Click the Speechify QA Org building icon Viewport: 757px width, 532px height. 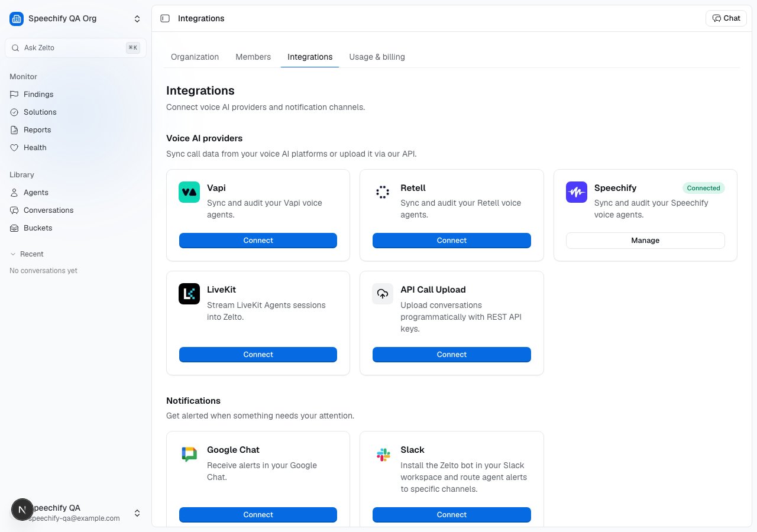coord(17,19)
